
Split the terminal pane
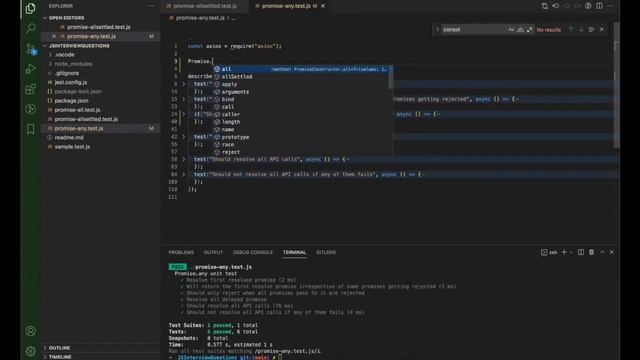point(580,252)
